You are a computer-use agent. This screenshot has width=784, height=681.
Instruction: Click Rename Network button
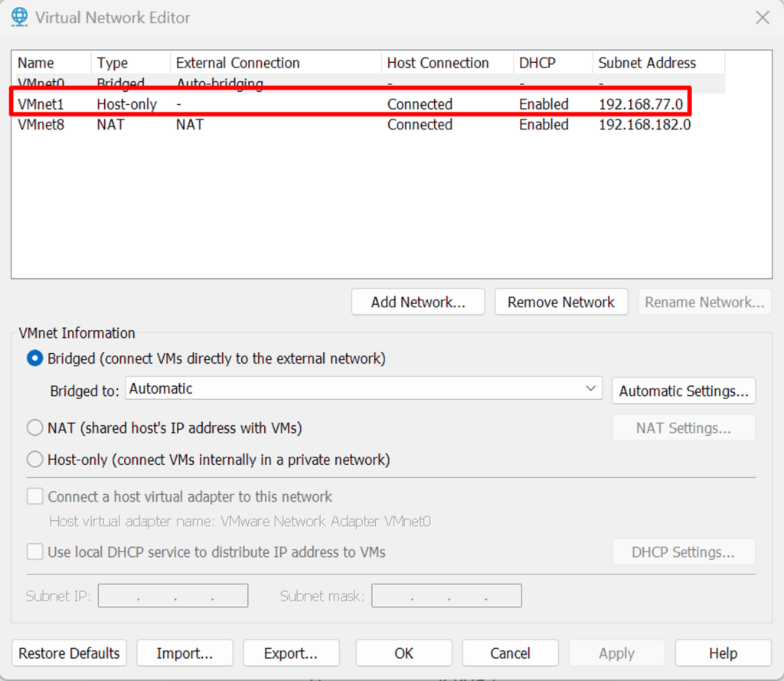[x=704, y=302]
